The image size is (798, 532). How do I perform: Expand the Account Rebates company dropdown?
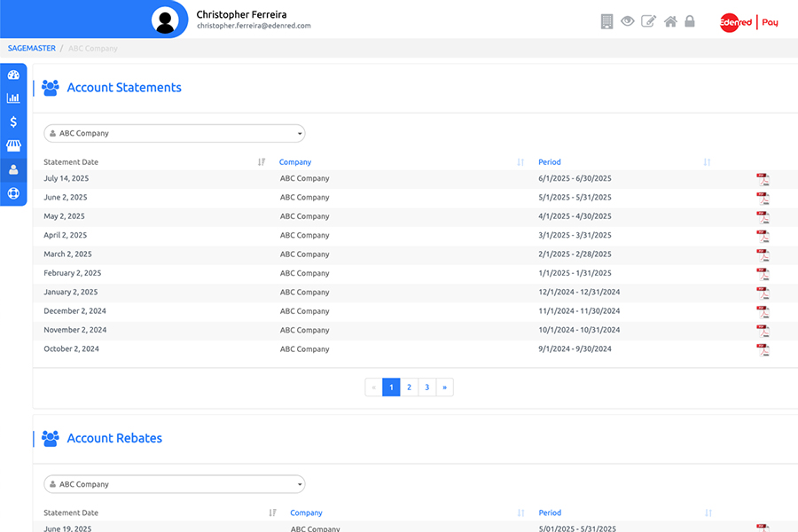[x=175, y=484]
